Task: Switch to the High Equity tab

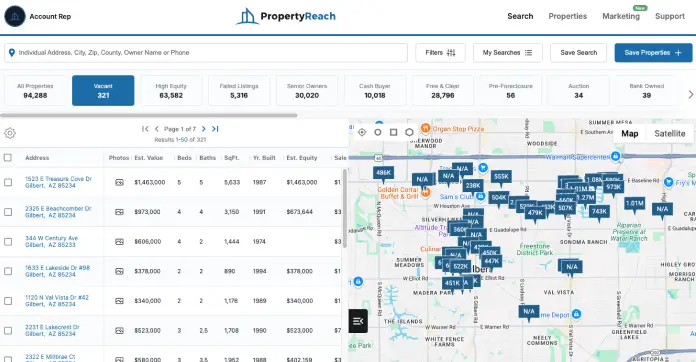Action: (x=171, y=90)
